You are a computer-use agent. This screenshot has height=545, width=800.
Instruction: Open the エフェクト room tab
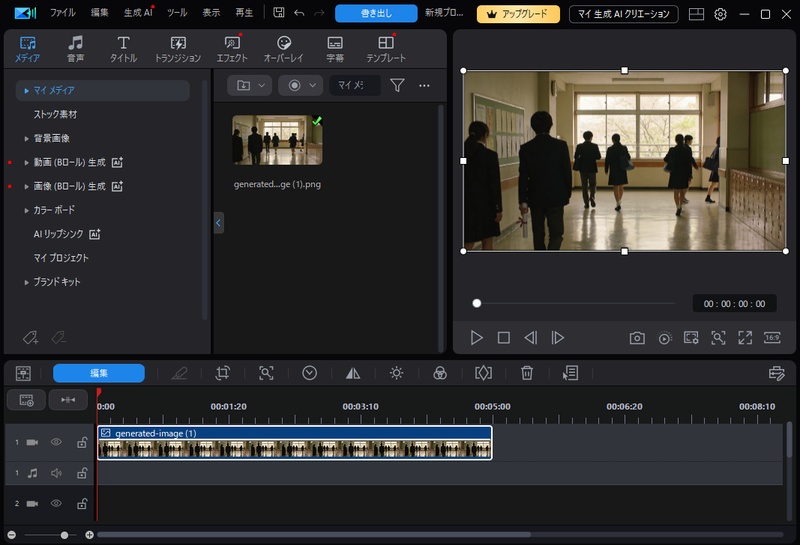[x=232, y=49]
